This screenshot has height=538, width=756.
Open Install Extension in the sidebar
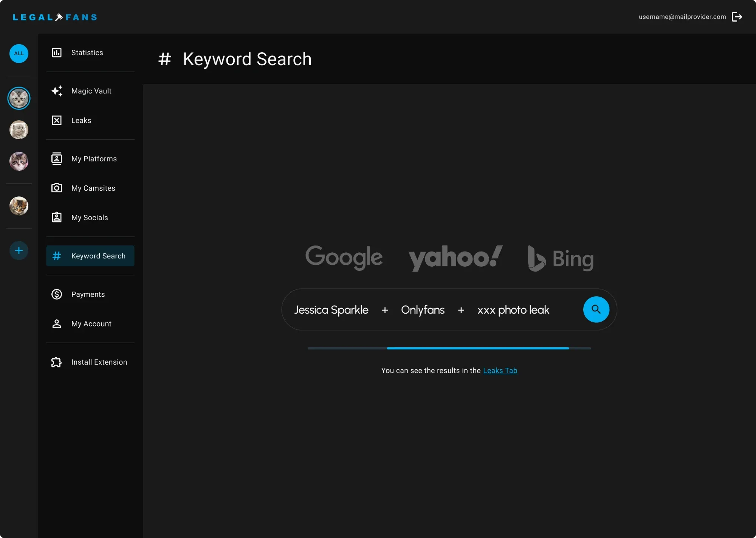[90, 362]
